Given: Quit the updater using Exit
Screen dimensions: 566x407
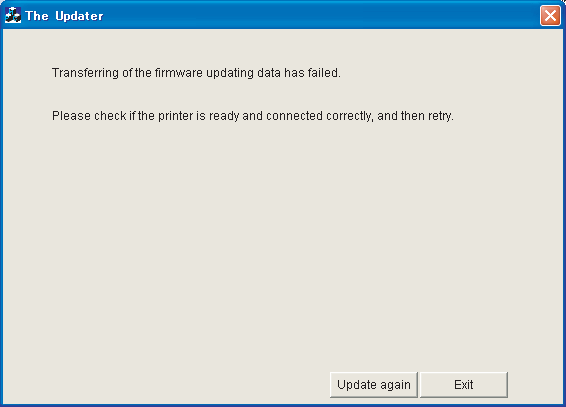Looking at the screenshot, I should [x=464, y=385].
